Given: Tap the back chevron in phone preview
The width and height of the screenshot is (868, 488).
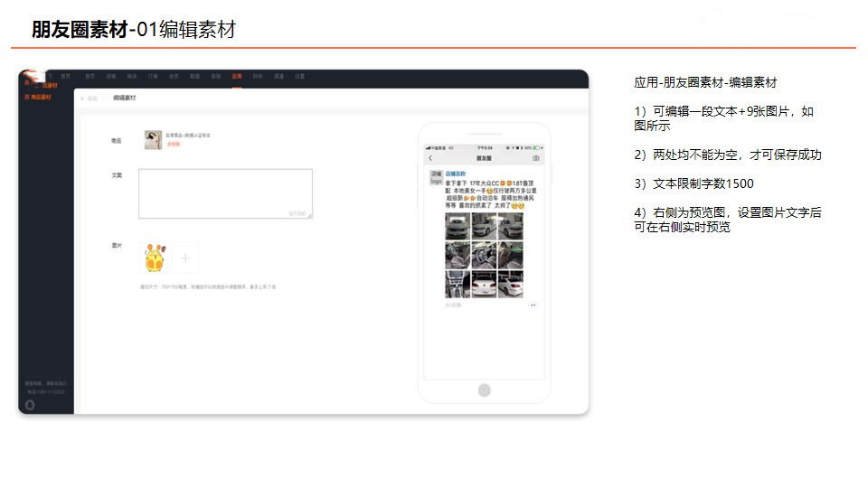Looking at the screenshot, I should [x=430, y=158].
